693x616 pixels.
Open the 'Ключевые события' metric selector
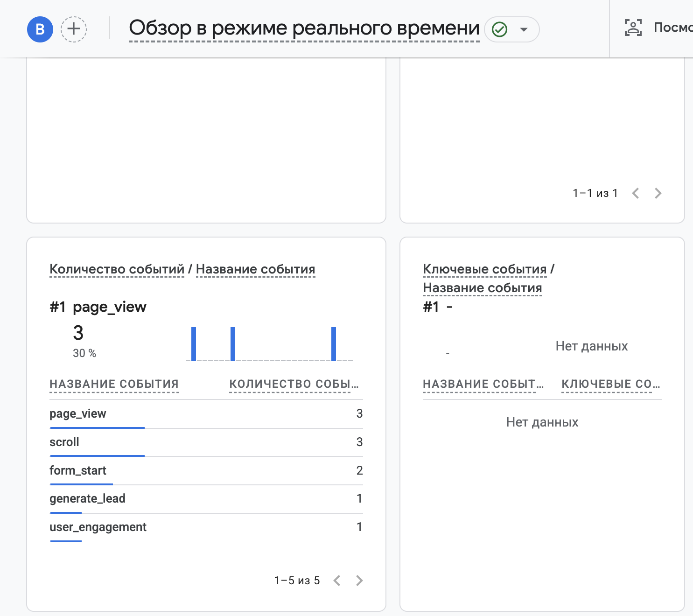pyautogui.click(x=484, y=269)
